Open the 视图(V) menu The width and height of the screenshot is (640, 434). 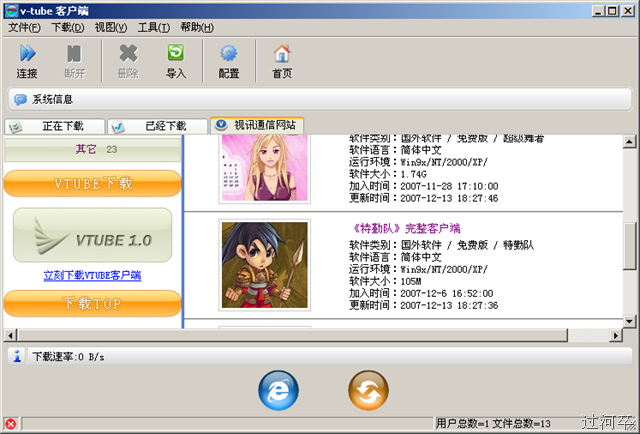pos(111,27)
